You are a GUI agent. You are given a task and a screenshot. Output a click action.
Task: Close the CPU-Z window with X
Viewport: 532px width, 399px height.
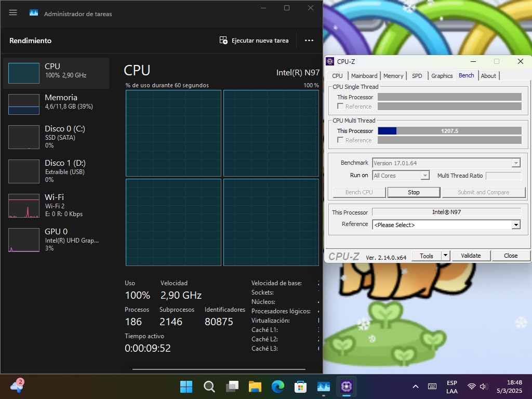coord(521,61)
